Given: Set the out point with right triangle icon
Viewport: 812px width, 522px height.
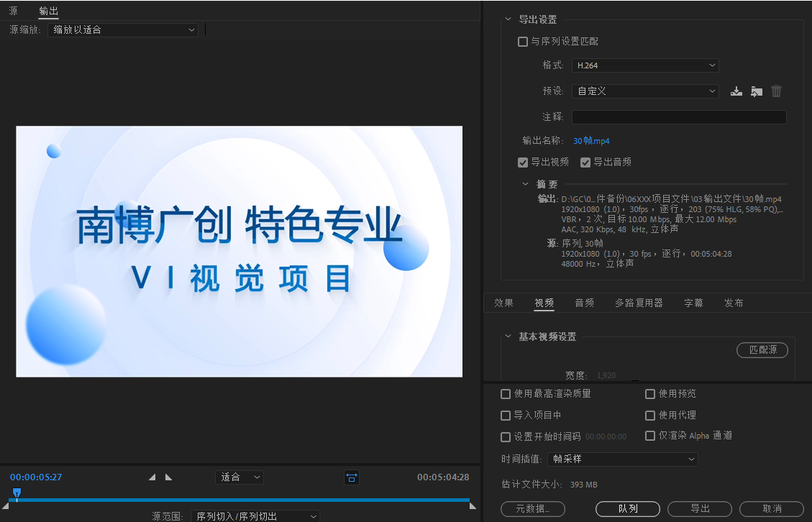Looking at the screenshot, I should pos(169,477).
